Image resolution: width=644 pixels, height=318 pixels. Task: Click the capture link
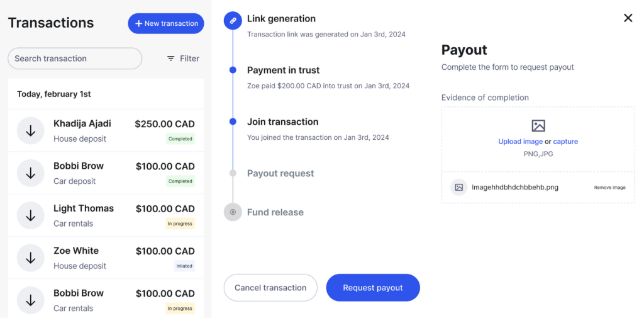[565, 142]
